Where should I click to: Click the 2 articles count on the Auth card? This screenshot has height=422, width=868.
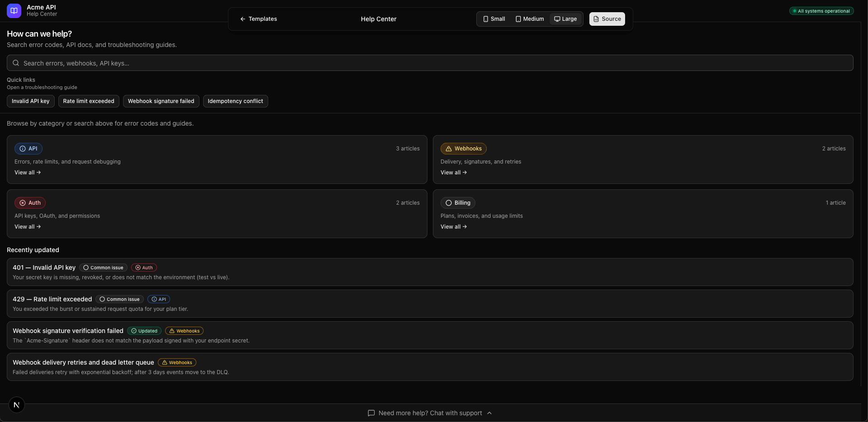pyautogui.click(x=408, y=203)
